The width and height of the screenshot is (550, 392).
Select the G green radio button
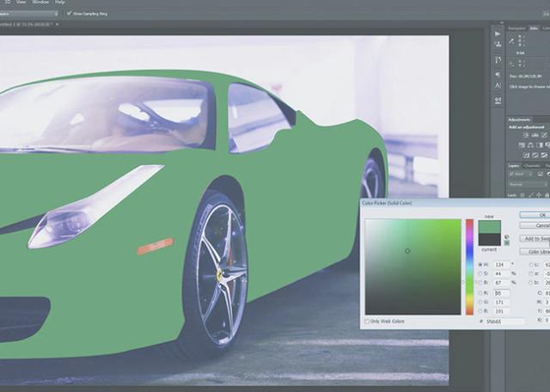[480, 302]
